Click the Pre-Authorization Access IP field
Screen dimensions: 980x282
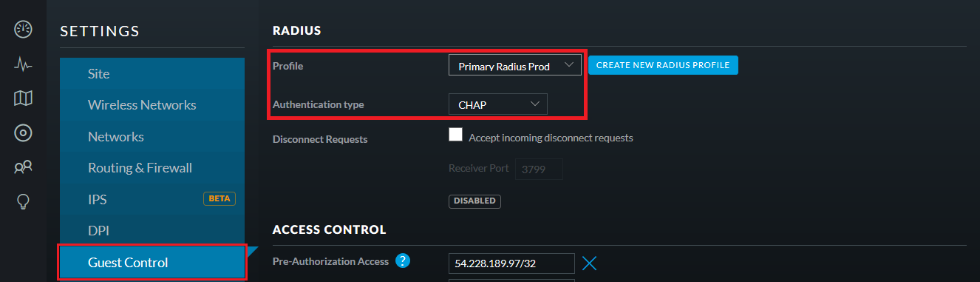coord(511,263)
